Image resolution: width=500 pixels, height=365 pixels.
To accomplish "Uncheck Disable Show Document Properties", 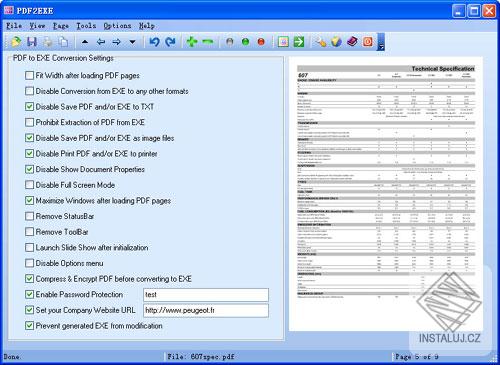I will (x=29, y=169).
